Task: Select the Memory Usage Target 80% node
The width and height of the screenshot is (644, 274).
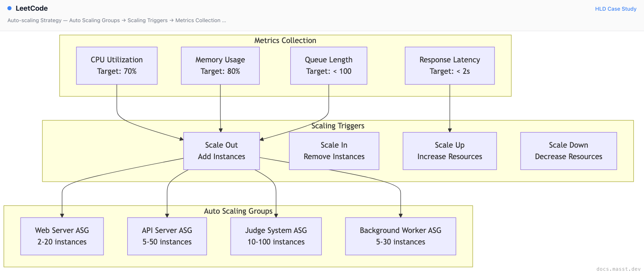Action: pos(220,66)
